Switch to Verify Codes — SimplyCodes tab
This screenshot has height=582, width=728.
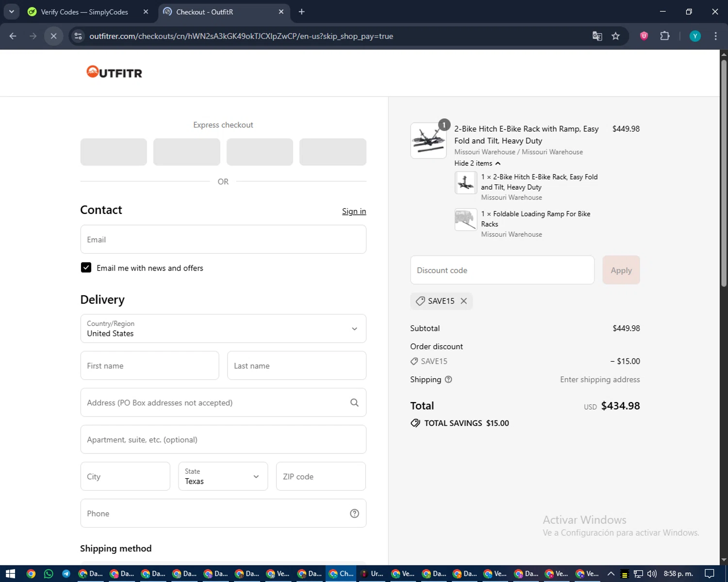pos(84,12)
